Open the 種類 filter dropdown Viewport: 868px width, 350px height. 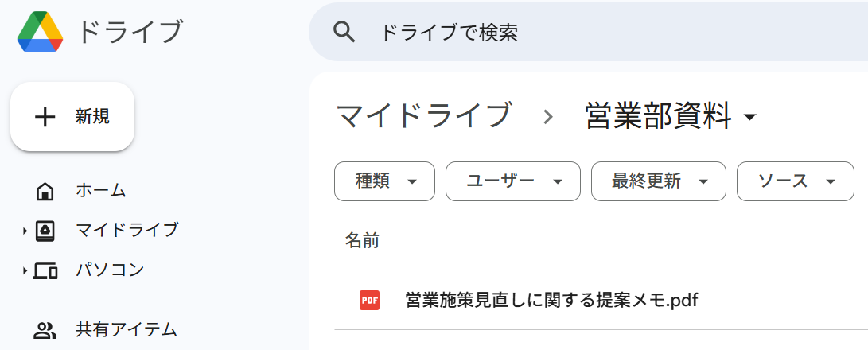coord(385,181)
